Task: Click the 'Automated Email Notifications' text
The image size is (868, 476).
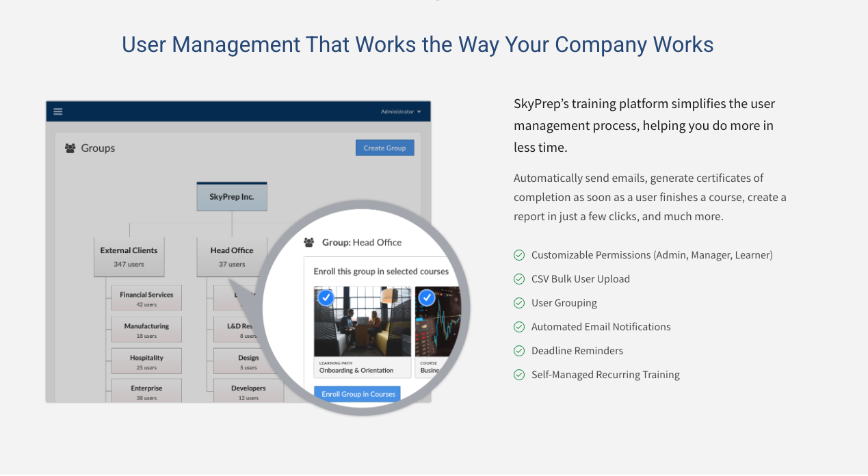Action: (601, 327)
